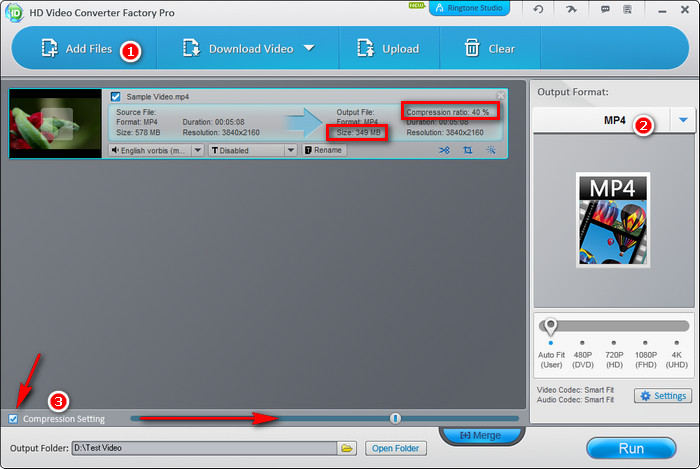
Task: Click the HD app logo icon
Action: pyautogui.click(x=14, y=12)
